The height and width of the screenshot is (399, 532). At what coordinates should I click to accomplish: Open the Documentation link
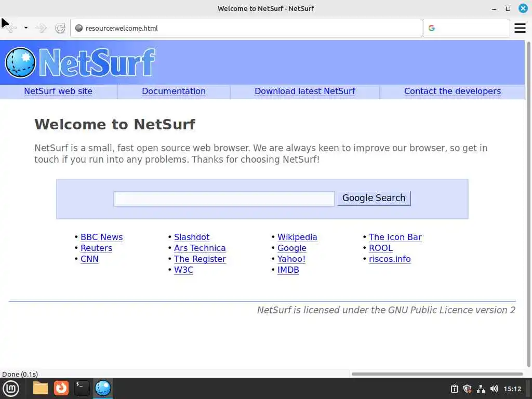(174, 91)
